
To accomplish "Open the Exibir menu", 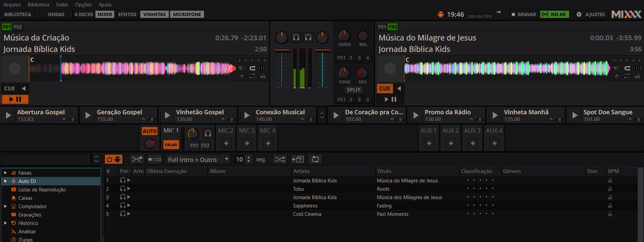I will pyautogui.click(x=62, y=4).
